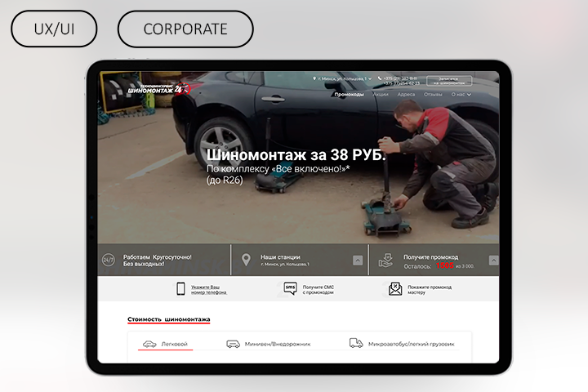Click the map pin icon beside Наши станции
The image size is (588, 392).
246,260
